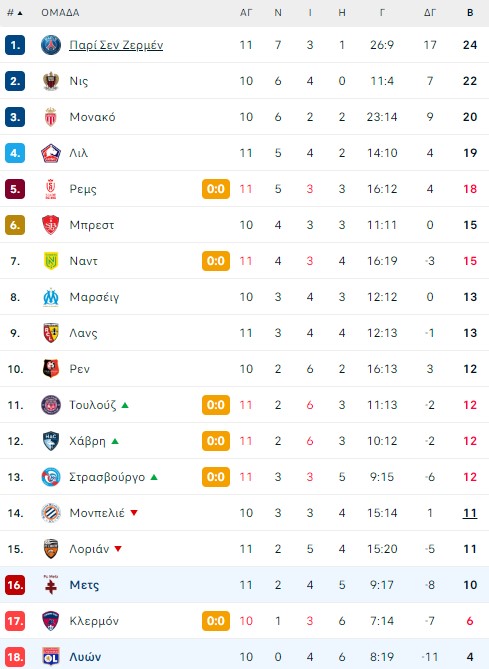Open the Παρί Σεν Ζερμέν team link

116,45
